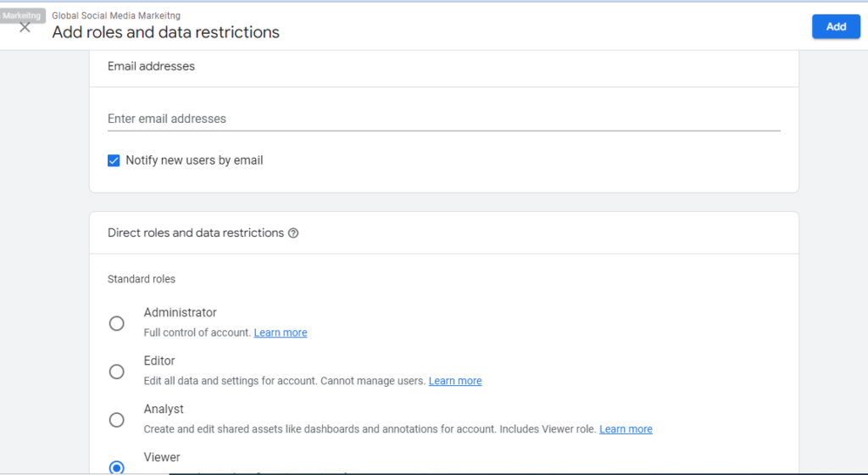The width and height of the screenshot is (868, 475).
Task: Click Direct roles and data restrictions heading
Action: (x=196, y=233)
